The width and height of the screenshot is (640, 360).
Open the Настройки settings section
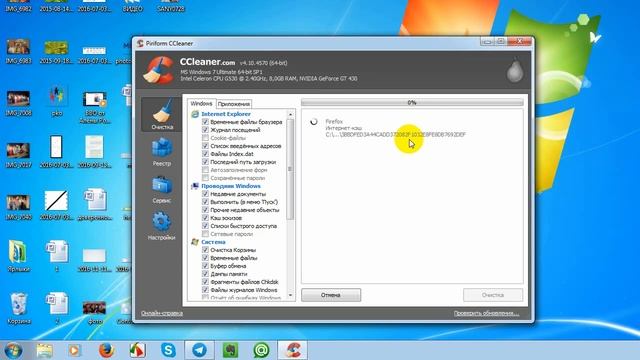pyautogui.click(x=162, y=226)
